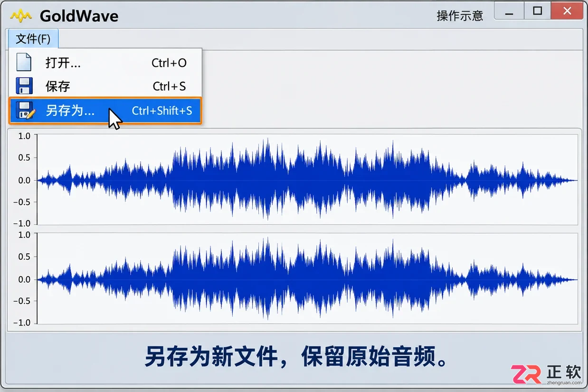Image resolution: width=588 pixels, height=392 pixels.
Task: Click the Ctrl+Shift+S shortcut text
Action: [x=162, y=111]
